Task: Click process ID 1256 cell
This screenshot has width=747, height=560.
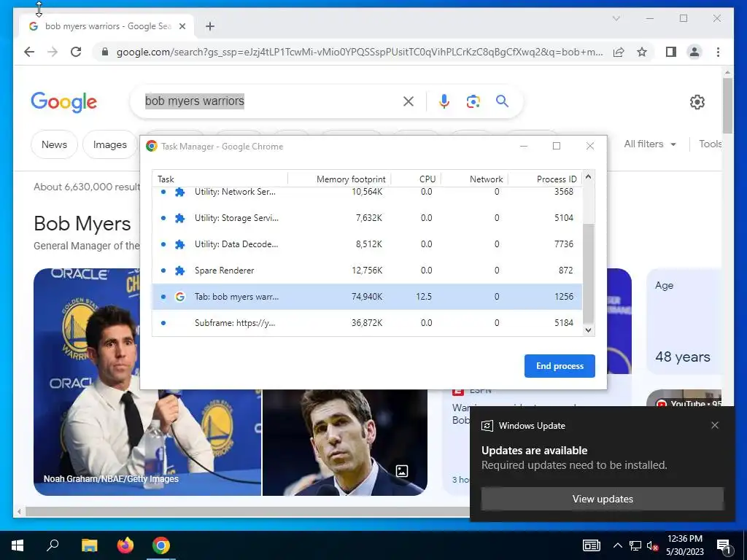Action: tap(564, 297)
